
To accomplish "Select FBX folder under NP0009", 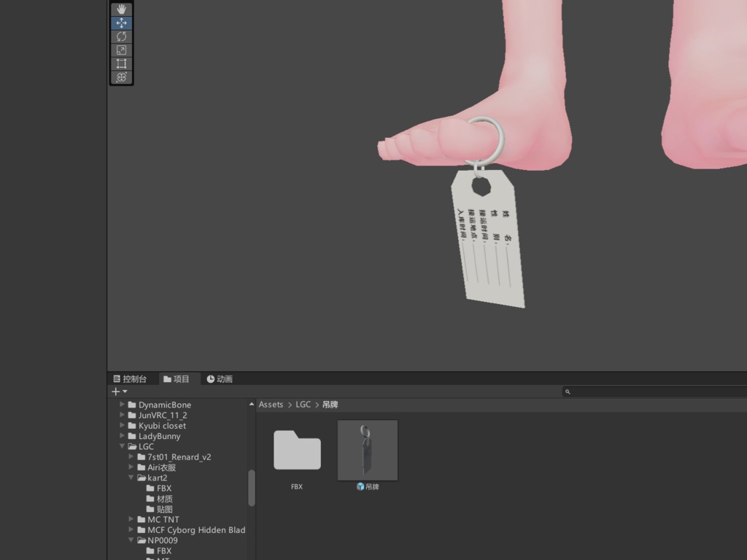I will tap(159, 551).
